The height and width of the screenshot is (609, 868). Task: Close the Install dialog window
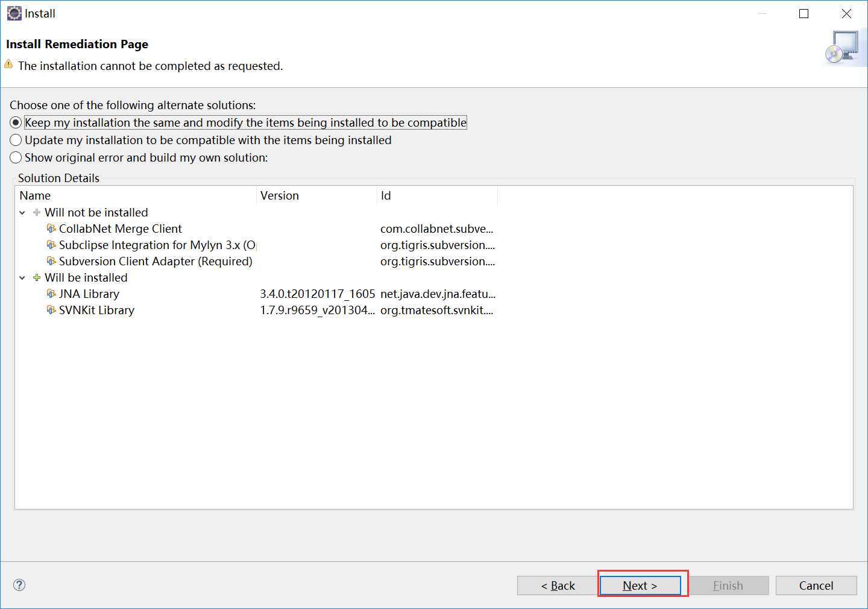click(x=846, y=13)
